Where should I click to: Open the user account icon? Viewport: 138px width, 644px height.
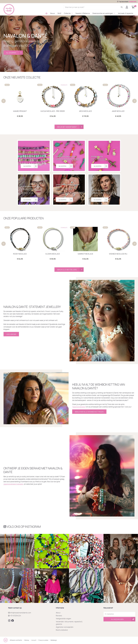(x=127, y=7)
